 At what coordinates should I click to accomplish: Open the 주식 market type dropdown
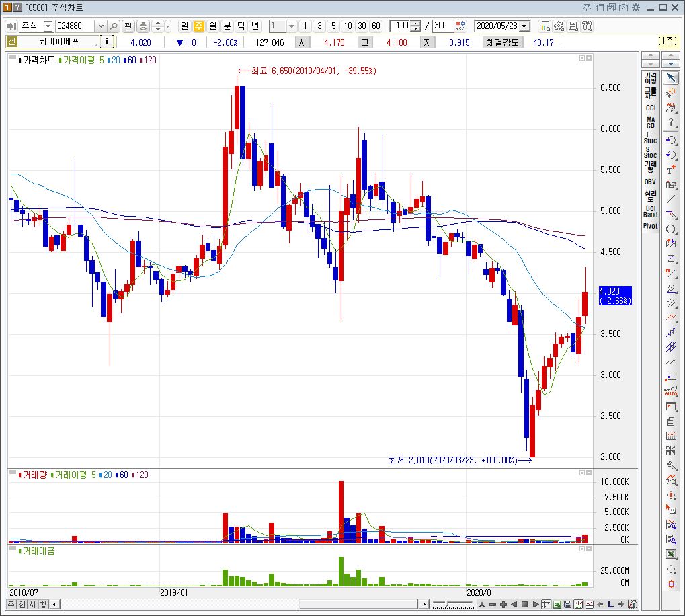click(x=48, y=27)
